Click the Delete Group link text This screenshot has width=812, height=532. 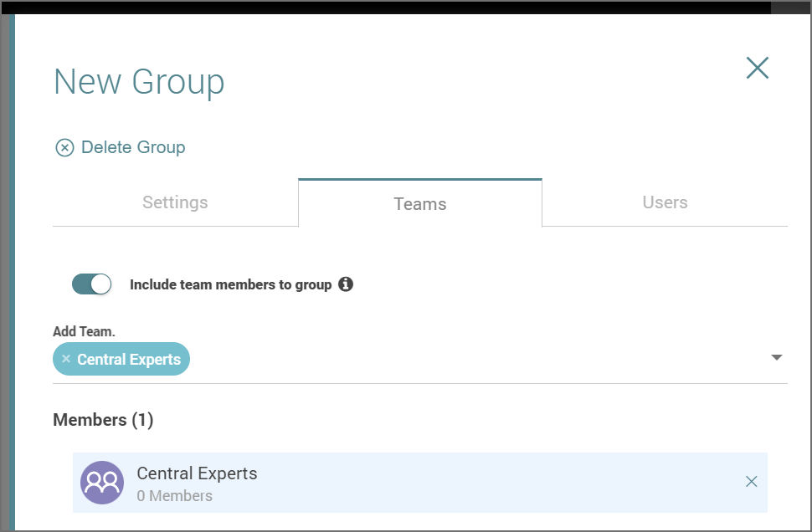point(133,147)
